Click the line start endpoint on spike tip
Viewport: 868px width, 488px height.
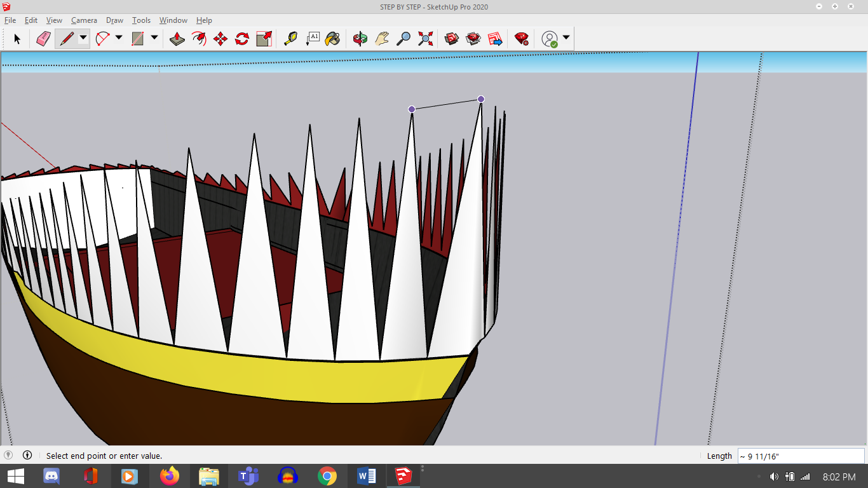[412, 109]
